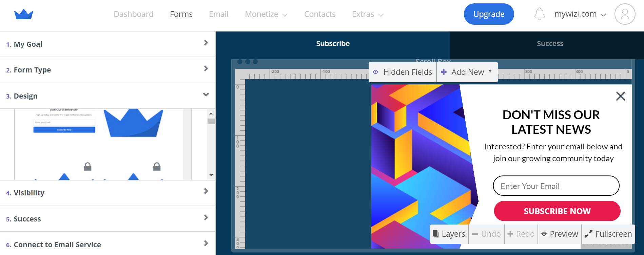Expand the Monetize dropdown menu
644x255 pixels.
click(266, 14)
